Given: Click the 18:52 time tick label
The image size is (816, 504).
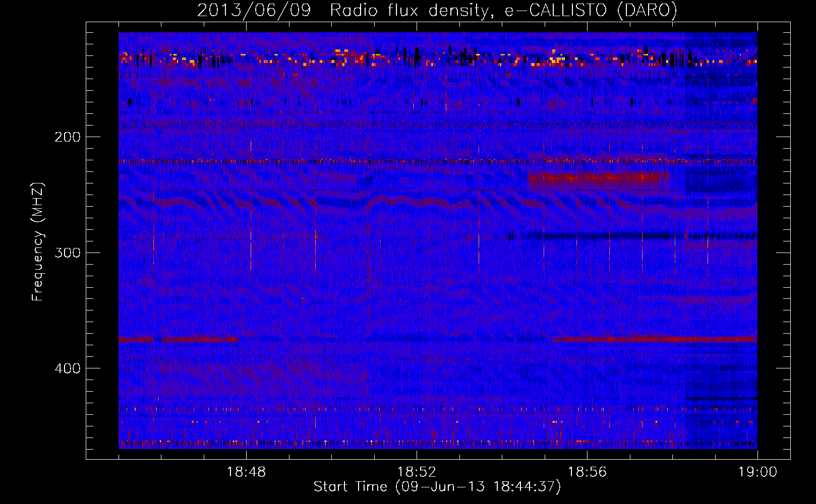Looking at the screenshot, I should (x=417, y=472).
